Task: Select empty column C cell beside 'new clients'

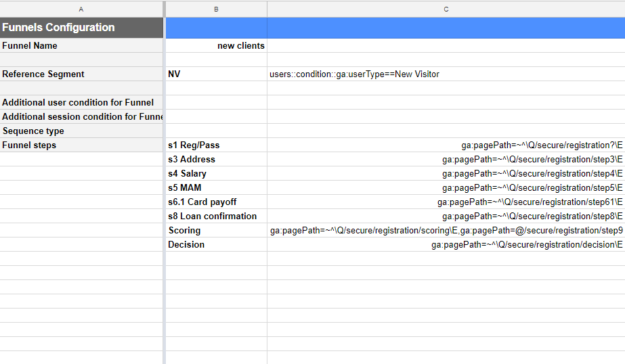Action: (446, 46)
